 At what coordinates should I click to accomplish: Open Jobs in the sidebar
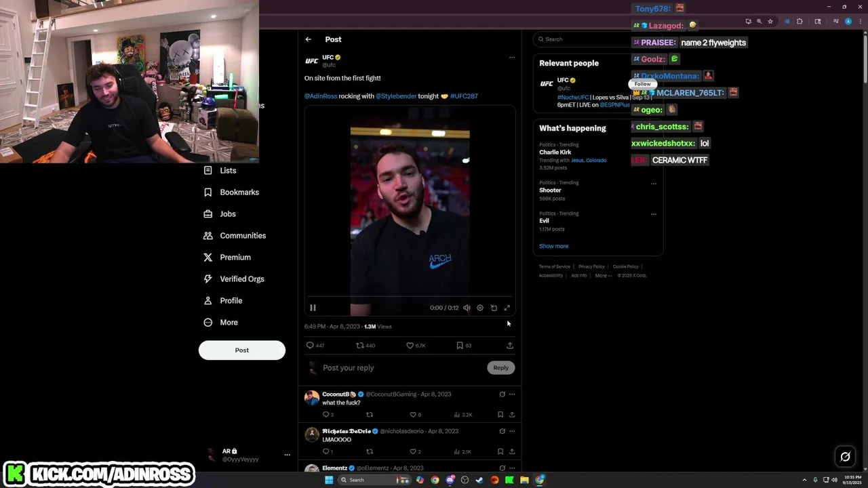tap(220, 214)
